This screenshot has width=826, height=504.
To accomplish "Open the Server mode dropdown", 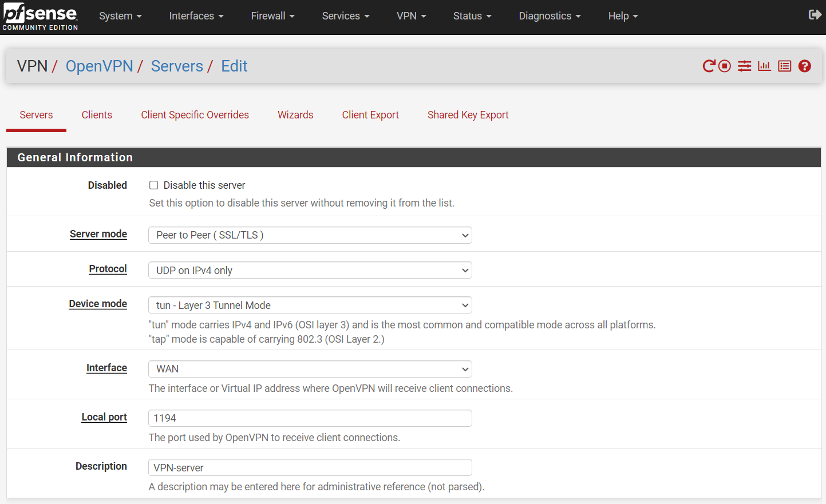I will click(x=310, y=235).
